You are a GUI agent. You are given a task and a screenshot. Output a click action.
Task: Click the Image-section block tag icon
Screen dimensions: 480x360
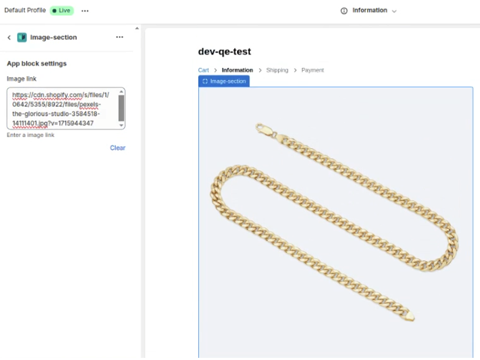click(x=205, y=81)
